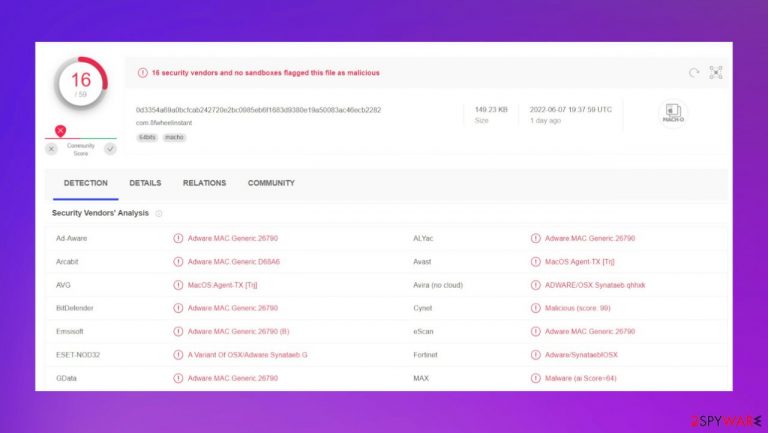768x433 pixels.
Task: Click the Community Score label
Action: click(81, 149)
